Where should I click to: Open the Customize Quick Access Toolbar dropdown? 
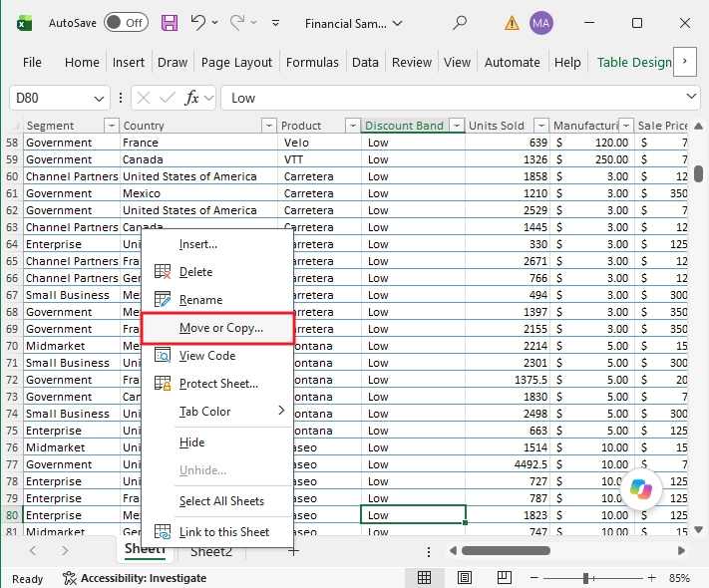275,23
